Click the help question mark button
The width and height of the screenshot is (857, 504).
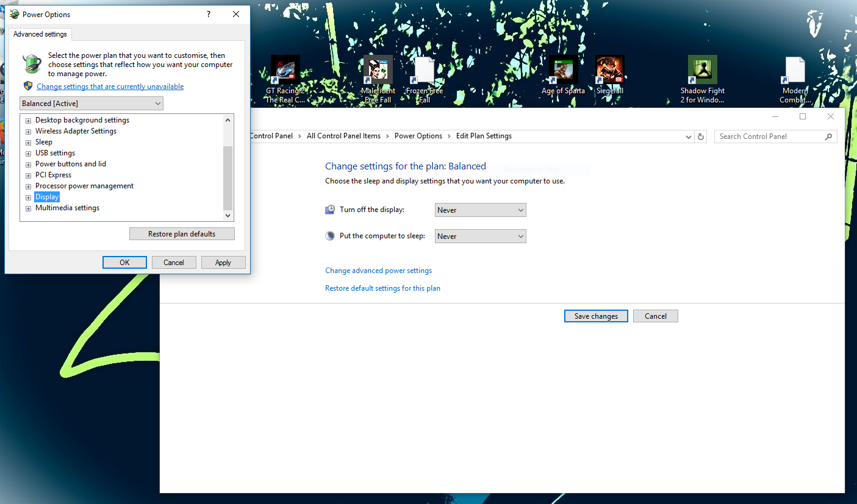[x=209, y=15]
